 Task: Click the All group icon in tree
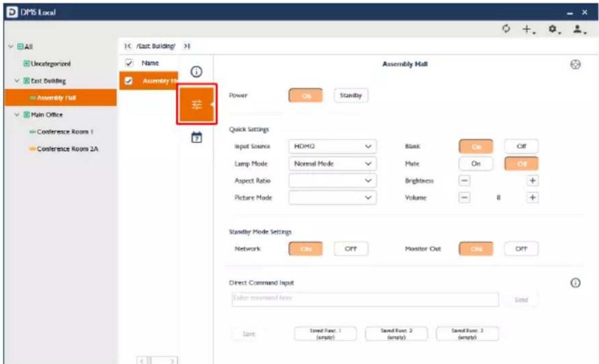(x=20, y=47)
